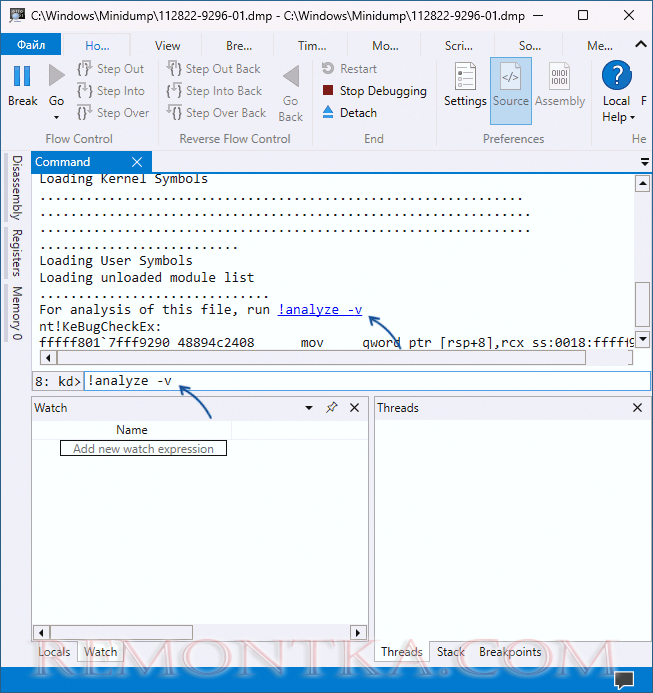
Task: Click the Go play arrow
Action: 57,75
